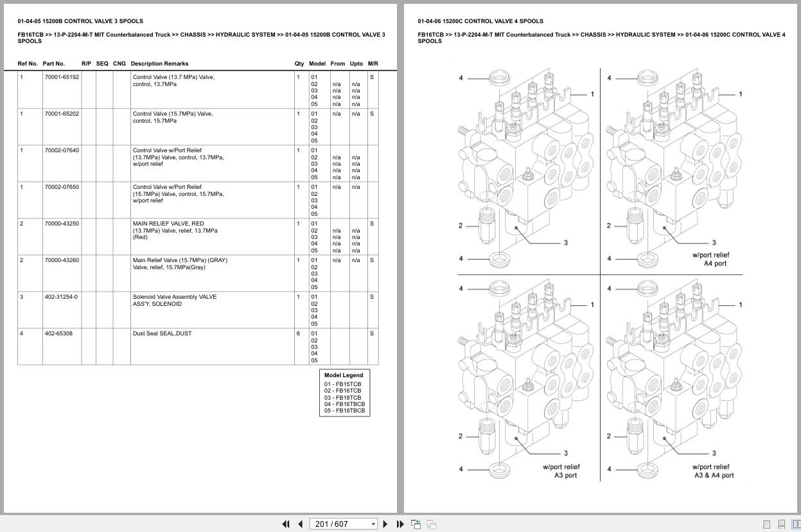The width and height of the screenshot is (801, 532).
Task: Click the Part No. column header
Action: (x=53, y=64)
